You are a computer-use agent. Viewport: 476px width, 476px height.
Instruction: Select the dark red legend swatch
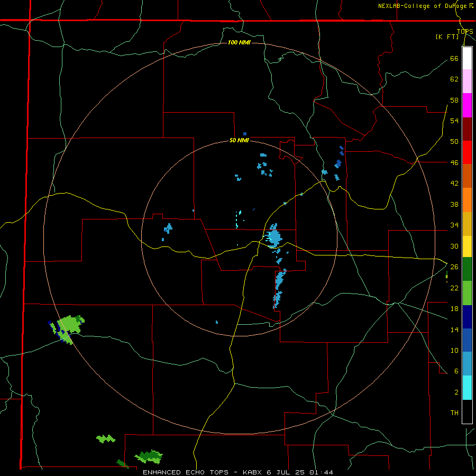tap(467, 129)
